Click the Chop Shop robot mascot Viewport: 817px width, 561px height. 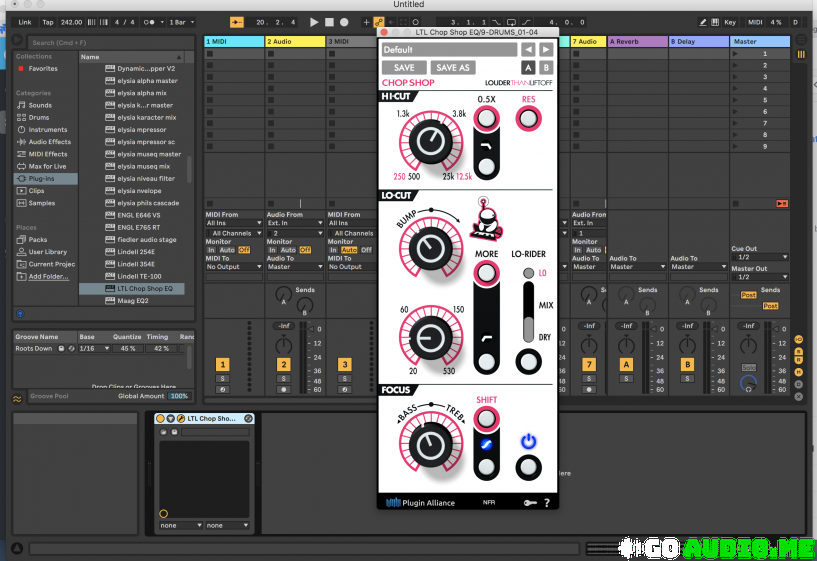click(486, 219)
